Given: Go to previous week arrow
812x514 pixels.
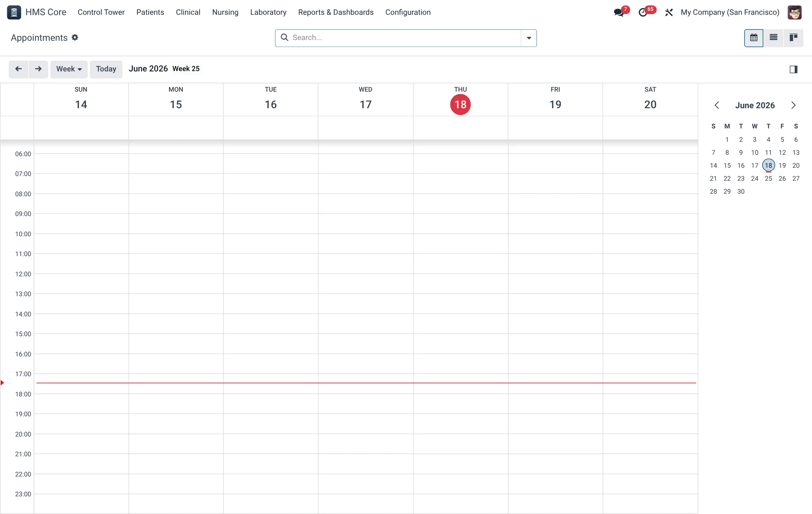Looking at the screenshot, I should [x=18, y=69].
